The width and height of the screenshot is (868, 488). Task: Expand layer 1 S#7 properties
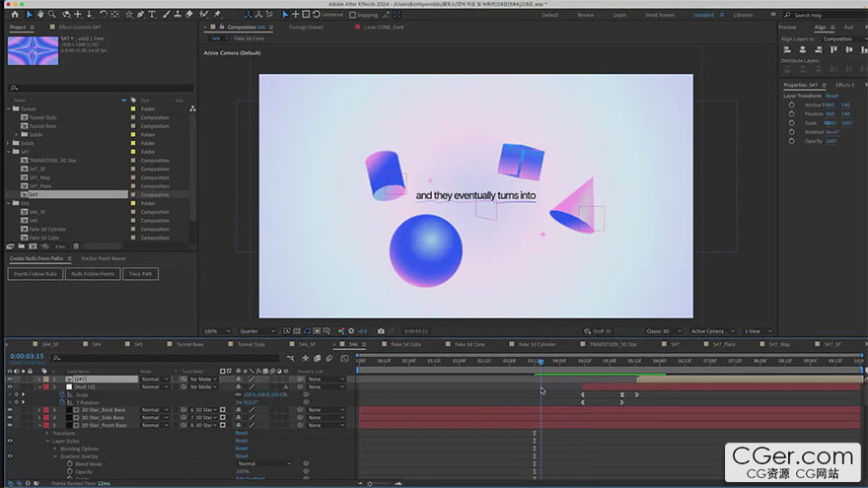[x=38, y=379]
